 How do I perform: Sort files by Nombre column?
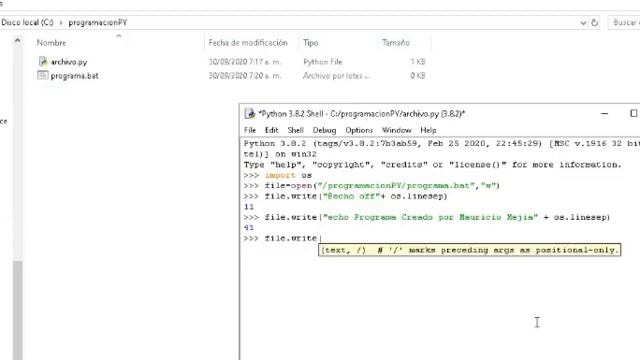coord(51,42)
